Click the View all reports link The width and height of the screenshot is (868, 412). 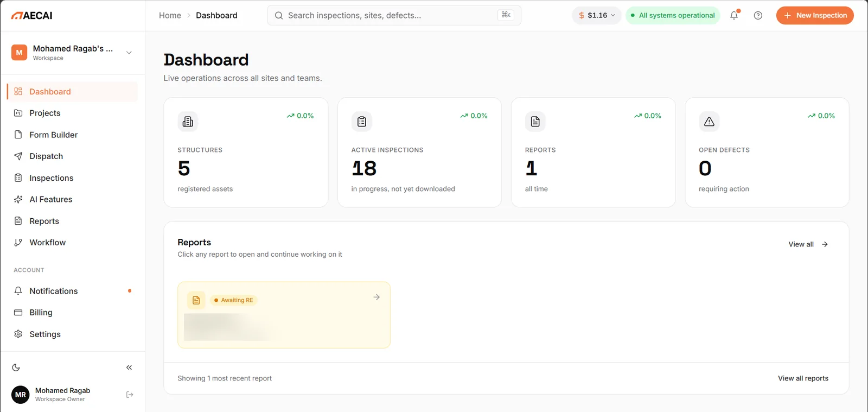[x=803, y=378]
